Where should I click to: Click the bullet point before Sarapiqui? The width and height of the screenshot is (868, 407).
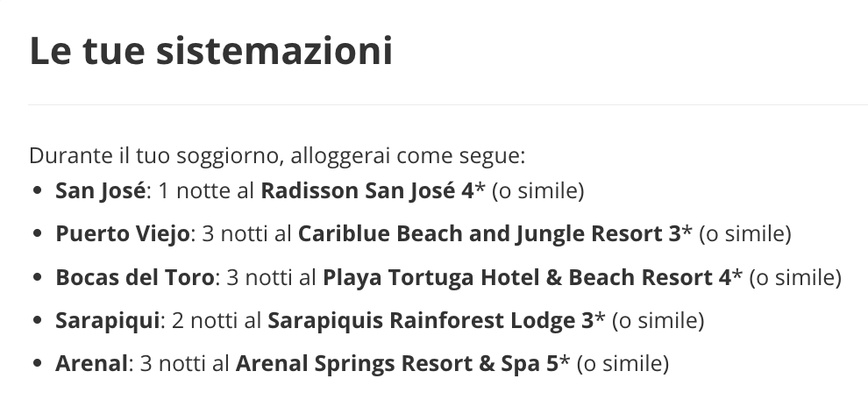point(38,320)
